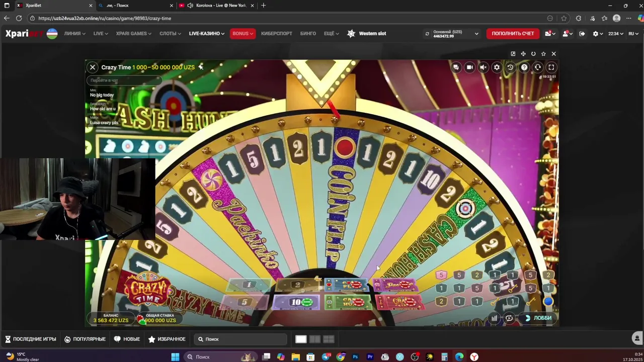
Task: Click the chat input field in game
Action: [x=124, y=80]
